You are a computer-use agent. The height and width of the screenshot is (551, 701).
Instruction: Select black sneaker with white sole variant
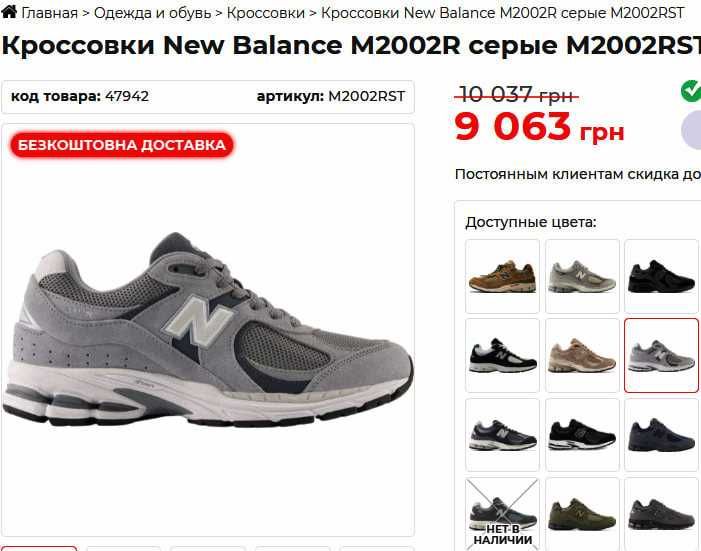point(582,435)
